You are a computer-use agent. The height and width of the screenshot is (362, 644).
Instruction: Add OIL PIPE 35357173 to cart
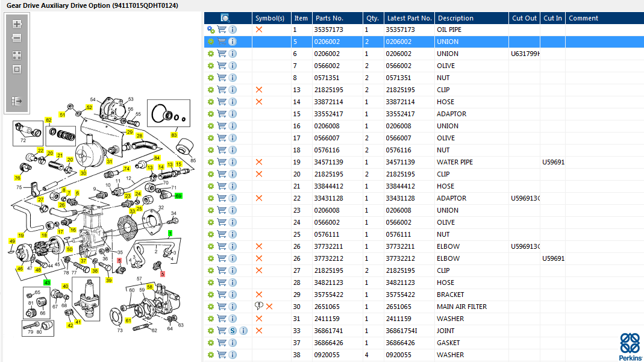click(x=222, y=30)
